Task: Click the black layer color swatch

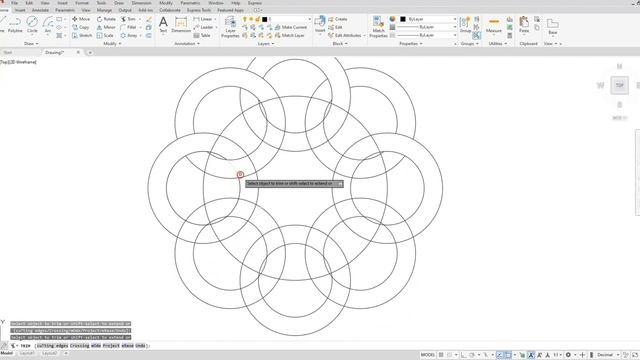Action: click(264, 19)
